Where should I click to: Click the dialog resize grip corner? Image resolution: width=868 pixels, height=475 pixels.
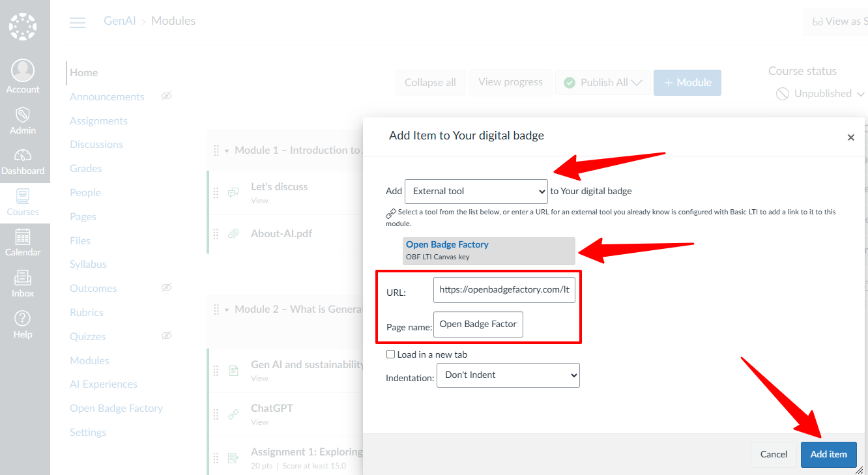[x=860, y=470]
